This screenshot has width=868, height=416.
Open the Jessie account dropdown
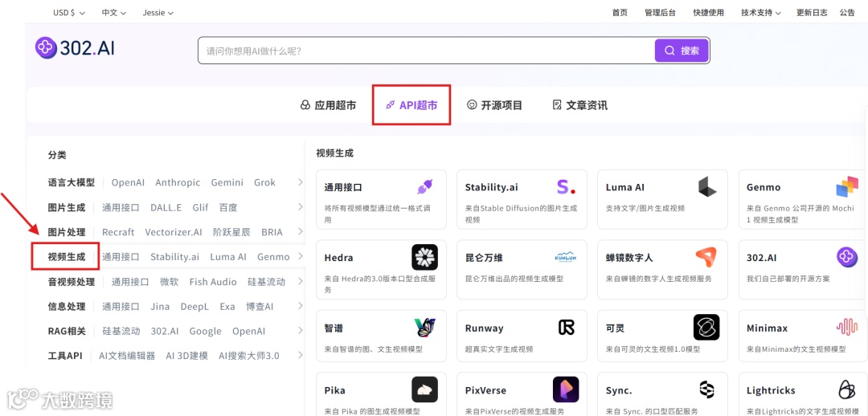pyautogui.click(x=158, y=13)
